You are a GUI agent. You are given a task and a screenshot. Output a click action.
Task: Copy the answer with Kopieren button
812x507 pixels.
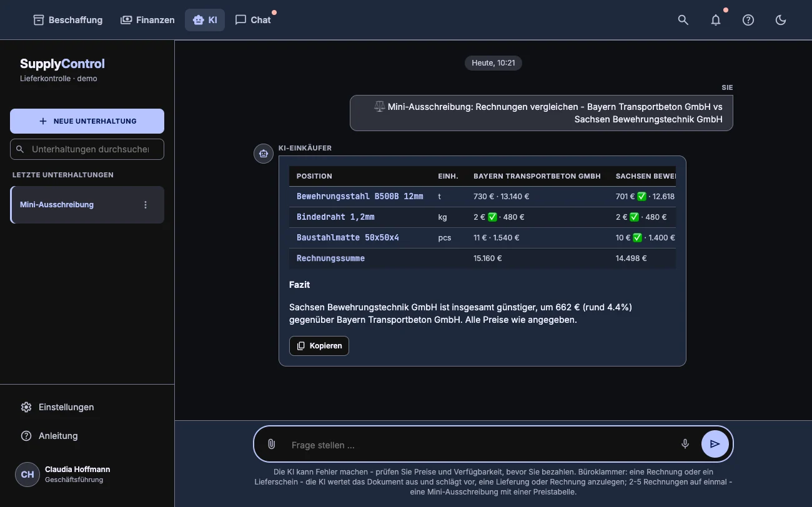[319, 346]
